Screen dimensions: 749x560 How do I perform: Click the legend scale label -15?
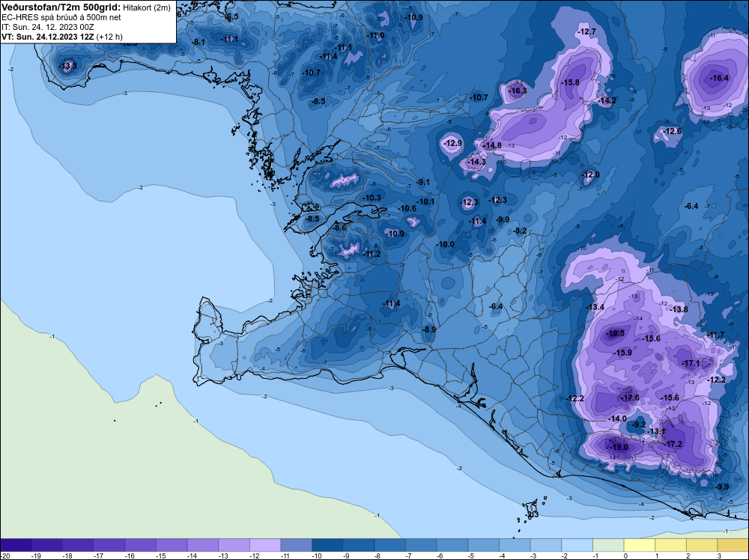click(x=160, y=556)
